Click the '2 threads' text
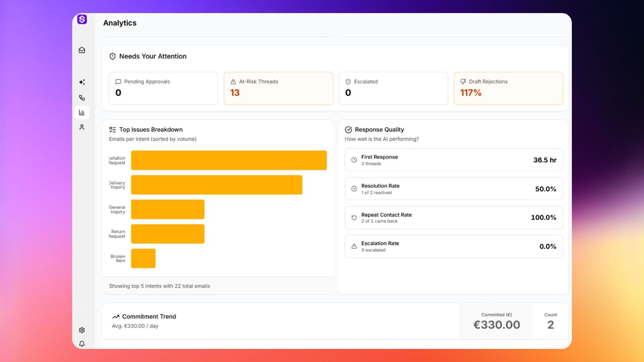Screen dimensions: 644x362 371,164
